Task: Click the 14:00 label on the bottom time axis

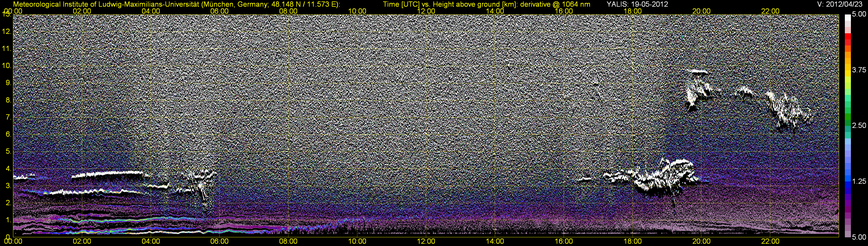Action: click(495, 241)
